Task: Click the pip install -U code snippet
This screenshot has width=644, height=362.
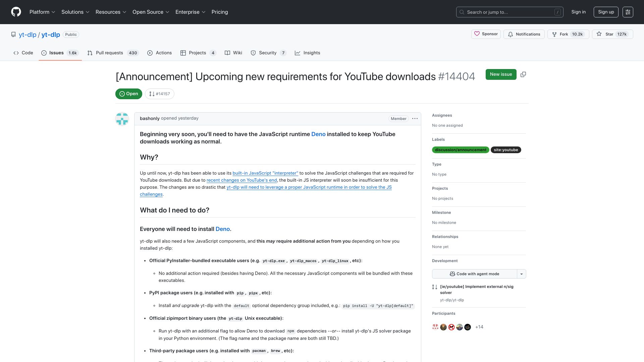Action: point(378,306)
